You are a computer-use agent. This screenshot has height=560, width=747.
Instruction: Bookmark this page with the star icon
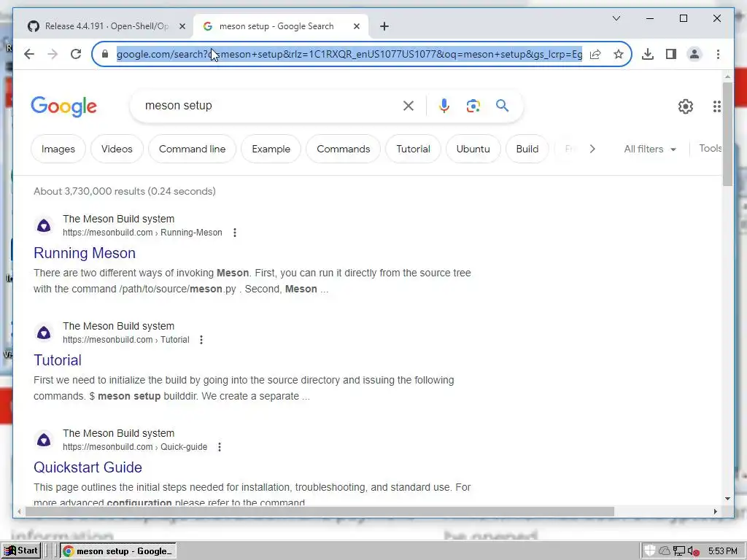click(x=619, y=54)
